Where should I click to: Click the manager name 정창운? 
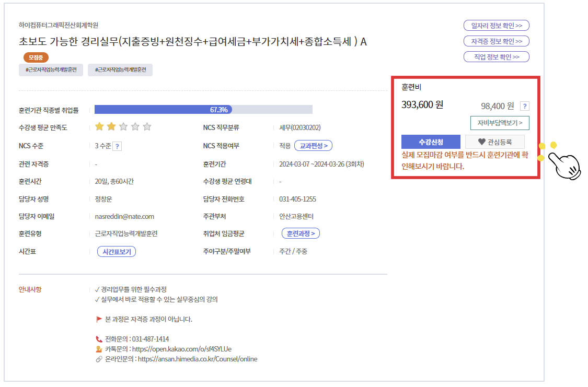[103, 200]
